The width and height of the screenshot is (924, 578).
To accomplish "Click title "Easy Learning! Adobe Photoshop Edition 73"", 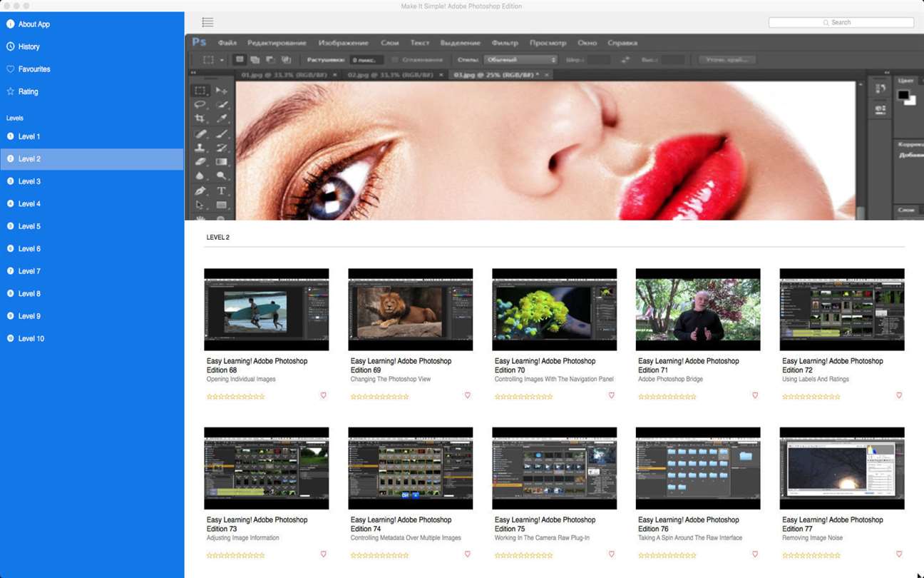I will [x=257, y=524].
